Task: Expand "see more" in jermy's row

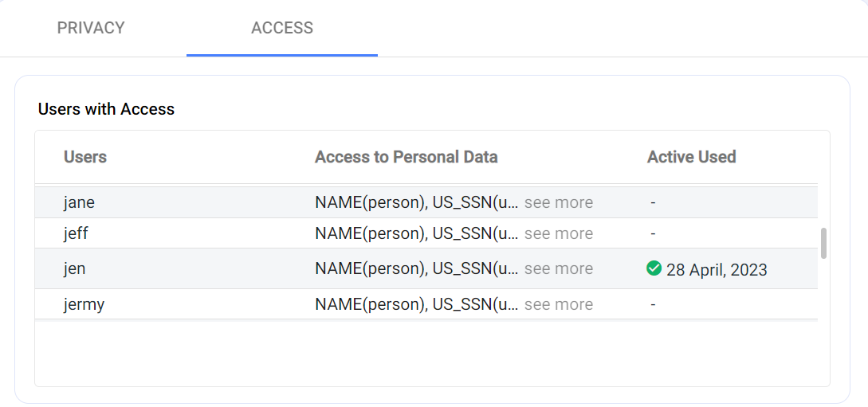Action: click(558, 304)
